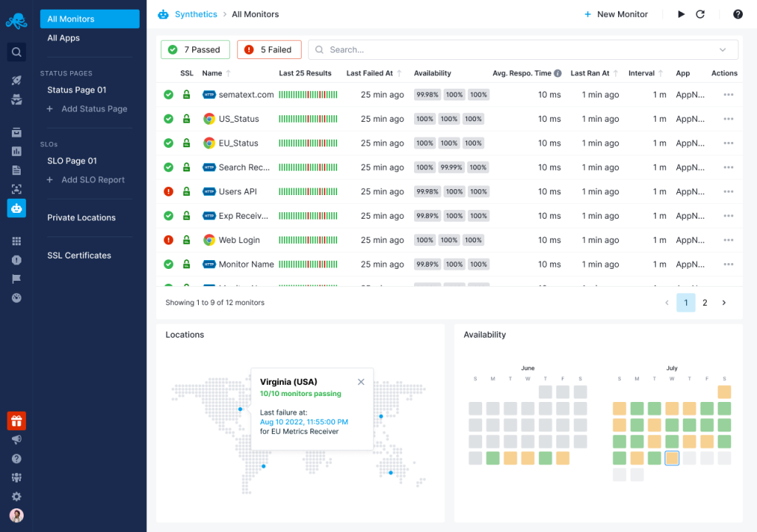Viewport: 757px width, 532px height.
Task: Click the refresh icon in header
Action: click(x=700, y=14)
